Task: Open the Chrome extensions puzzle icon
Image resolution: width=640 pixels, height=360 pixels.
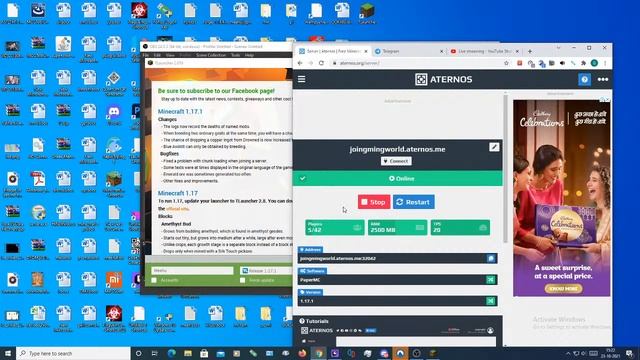Action: [584, 63]
